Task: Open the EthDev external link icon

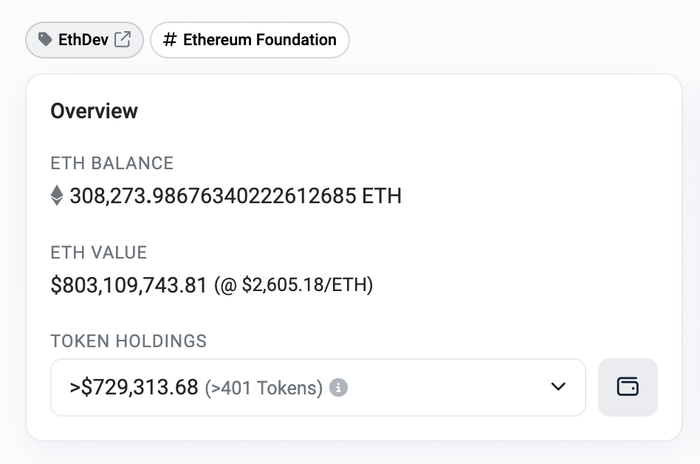Action: [123, 40]
